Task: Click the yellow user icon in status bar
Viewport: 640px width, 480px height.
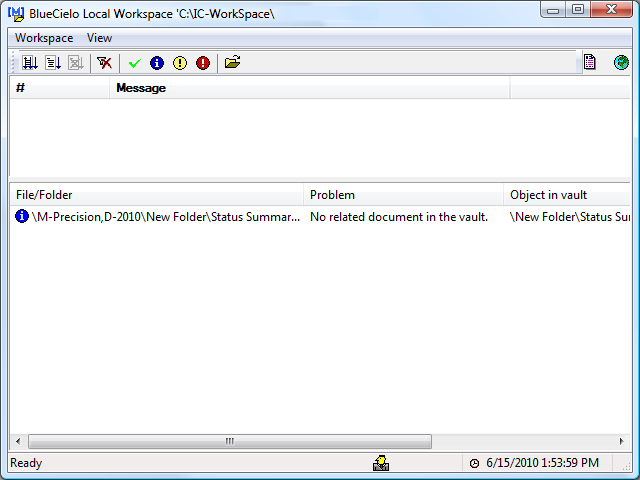Action: [x=381, y=463]
